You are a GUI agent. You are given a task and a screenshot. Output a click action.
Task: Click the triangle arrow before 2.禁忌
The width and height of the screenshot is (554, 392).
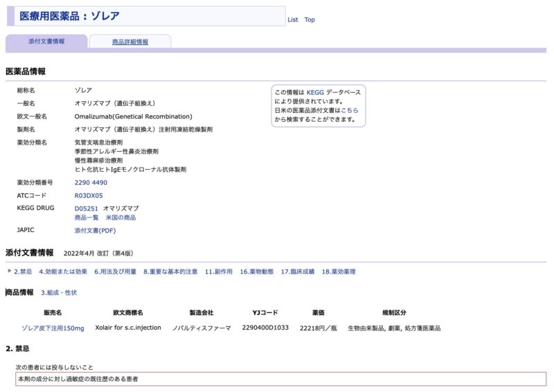click(10, 271)
